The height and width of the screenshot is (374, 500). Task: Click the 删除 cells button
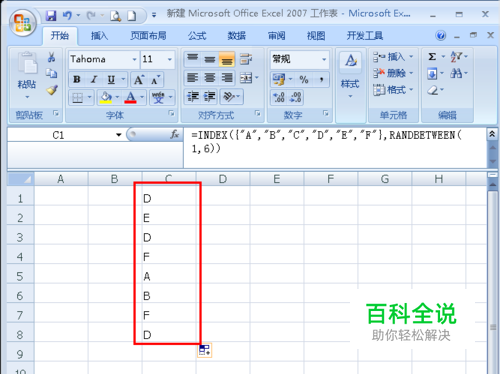(393, 73)
